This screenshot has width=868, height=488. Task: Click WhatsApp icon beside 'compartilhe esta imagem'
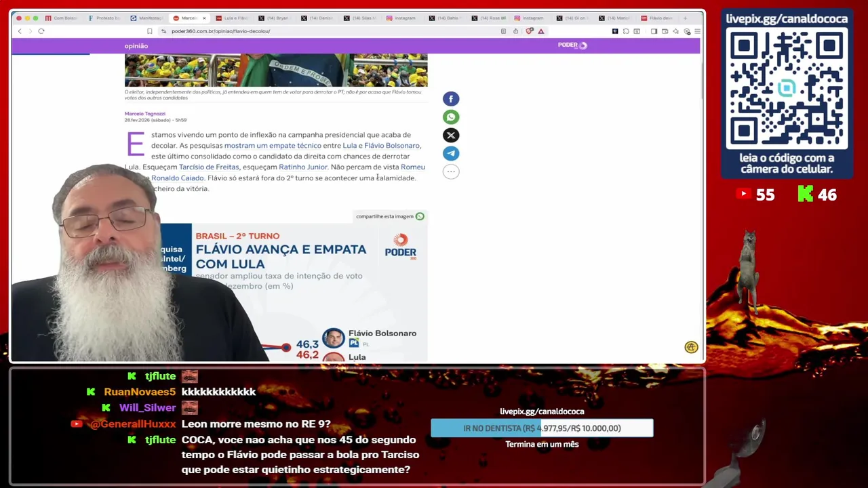(x=420, y=216)
